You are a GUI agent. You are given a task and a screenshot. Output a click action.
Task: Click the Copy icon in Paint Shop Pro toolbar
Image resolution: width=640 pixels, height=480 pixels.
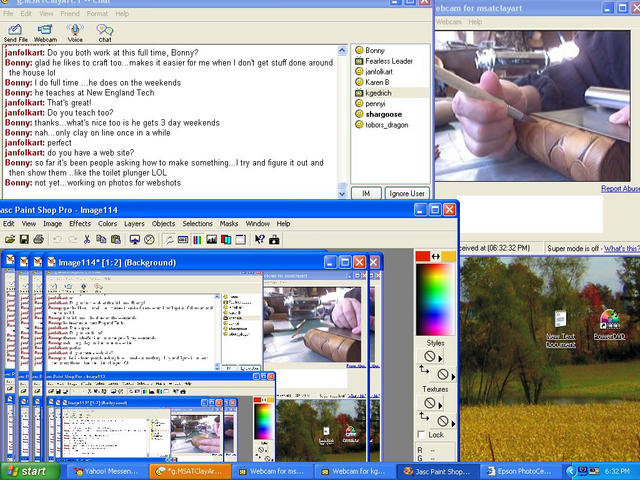101,240
